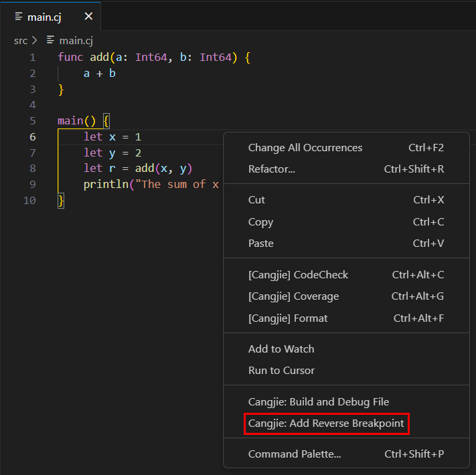Click the src breadcrumb folder
The image size is (476, 475).
21,41
